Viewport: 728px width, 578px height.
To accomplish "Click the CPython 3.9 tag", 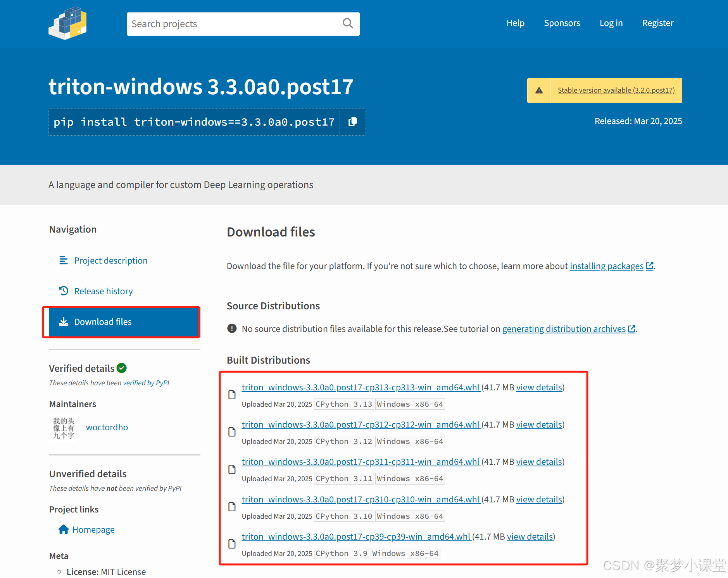I will 342,553.
